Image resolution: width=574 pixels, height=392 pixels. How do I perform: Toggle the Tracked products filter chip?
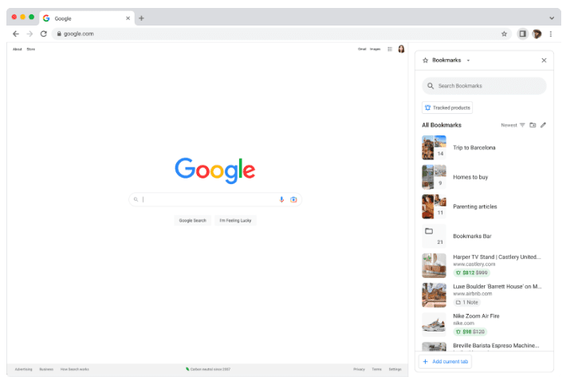447,108
